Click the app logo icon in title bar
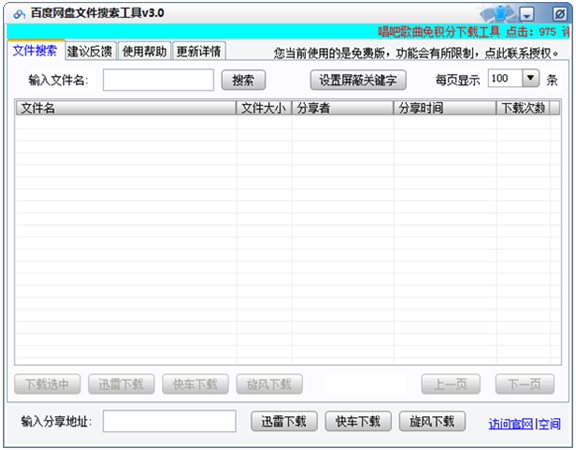 (19, 14)
